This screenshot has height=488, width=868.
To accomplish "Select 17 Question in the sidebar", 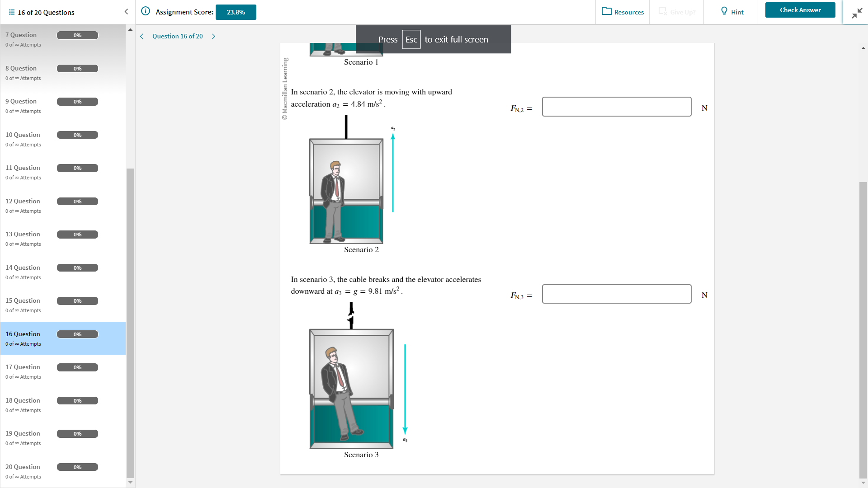I will (x=23, y=367).
